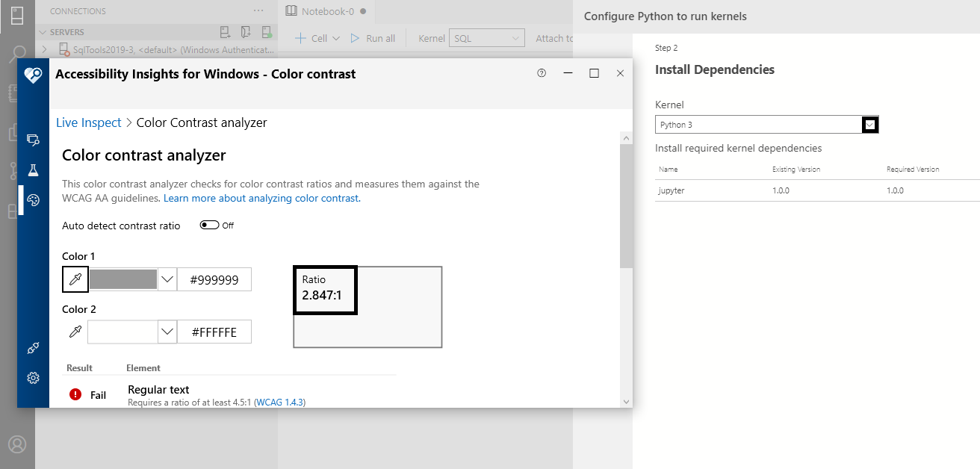This screenshot has height=469, width=980.
Task: Expand the Color 1 swatch dropdown
Action: click(x=166, y=279)
